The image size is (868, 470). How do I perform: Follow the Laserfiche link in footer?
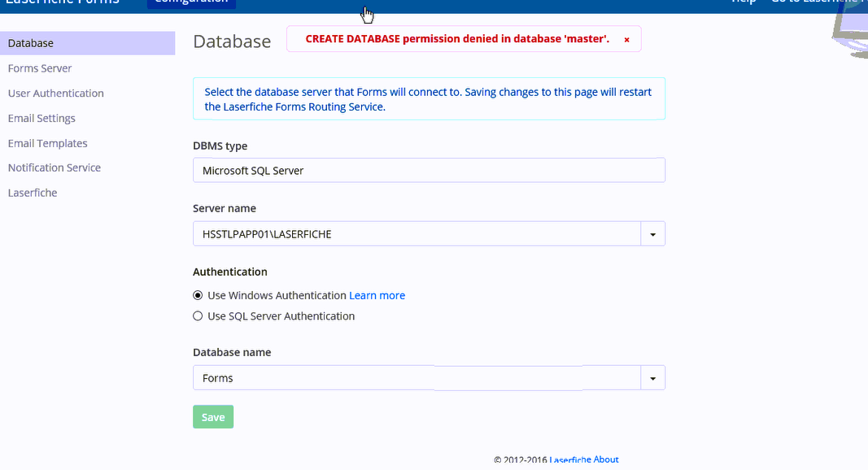570,460
